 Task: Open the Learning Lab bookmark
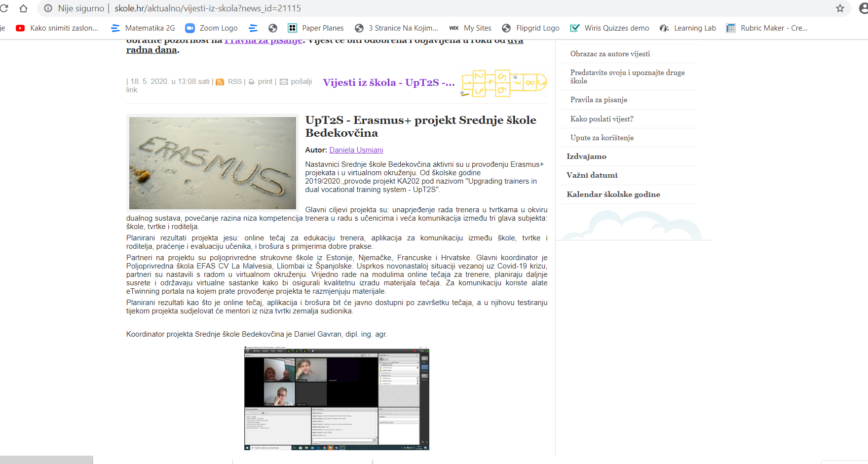click(688, 28)
